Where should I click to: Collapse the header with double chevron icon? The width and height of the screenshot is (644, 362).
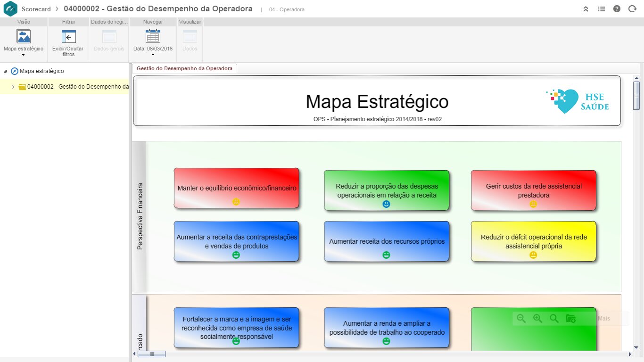(586, 9)
